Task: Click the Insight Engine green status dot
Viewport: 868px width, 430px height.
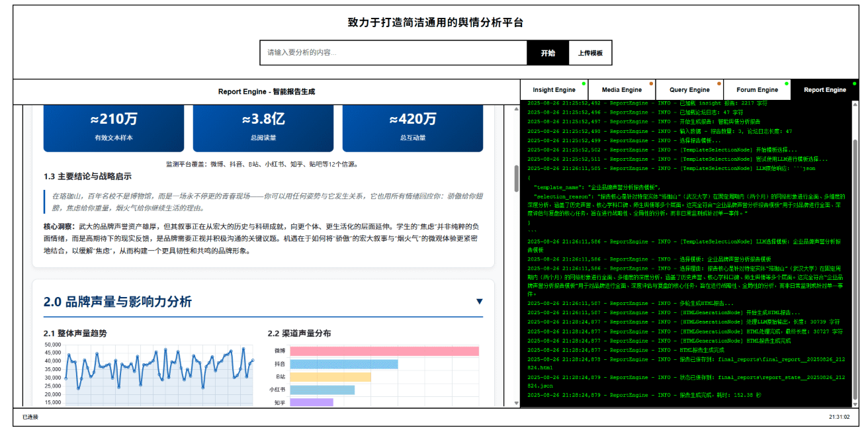Action: pyautogui.click(x=584, y=83)
